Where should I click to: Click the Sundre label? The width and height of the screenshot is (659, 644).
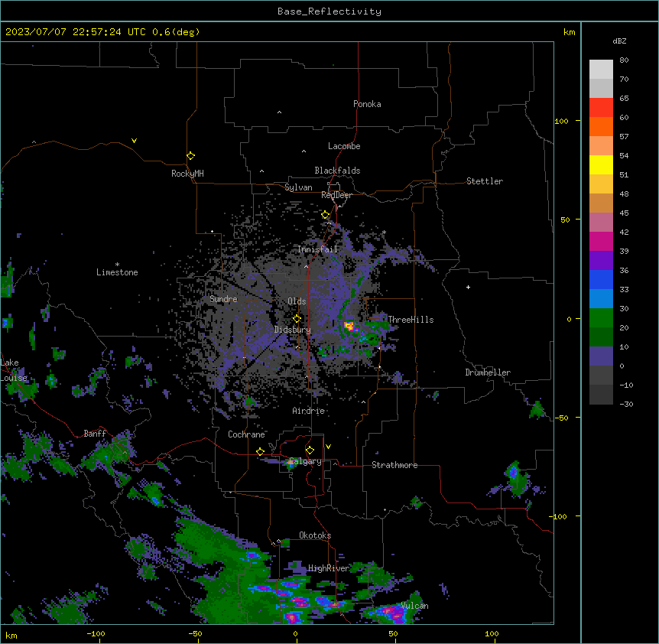223,299
